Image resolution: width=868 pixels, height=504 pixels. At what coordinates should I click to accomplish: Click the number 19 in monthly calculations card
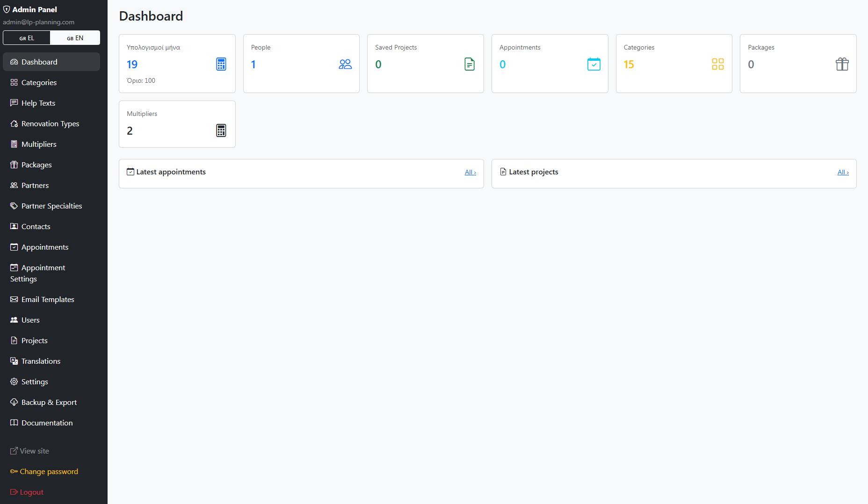click(x=132, y=65)
